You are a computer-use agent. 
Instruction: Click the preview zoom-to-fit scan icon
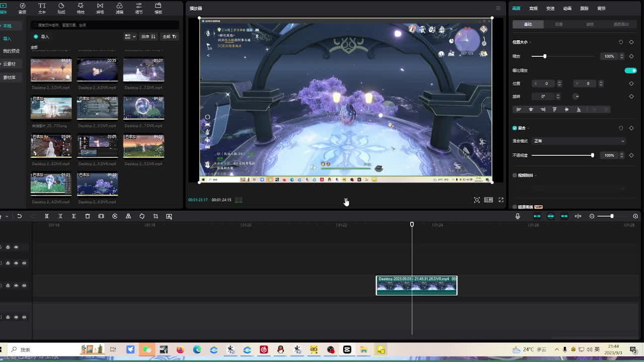pyautogui.click(x=477, y=200)
